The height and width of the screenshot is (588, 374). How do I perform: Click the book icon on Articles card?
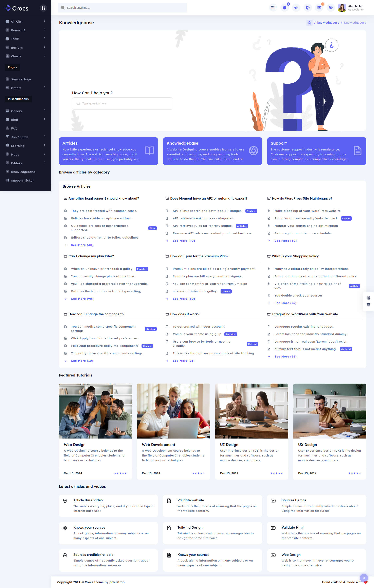pyautogui.click(x=149, y=151)
